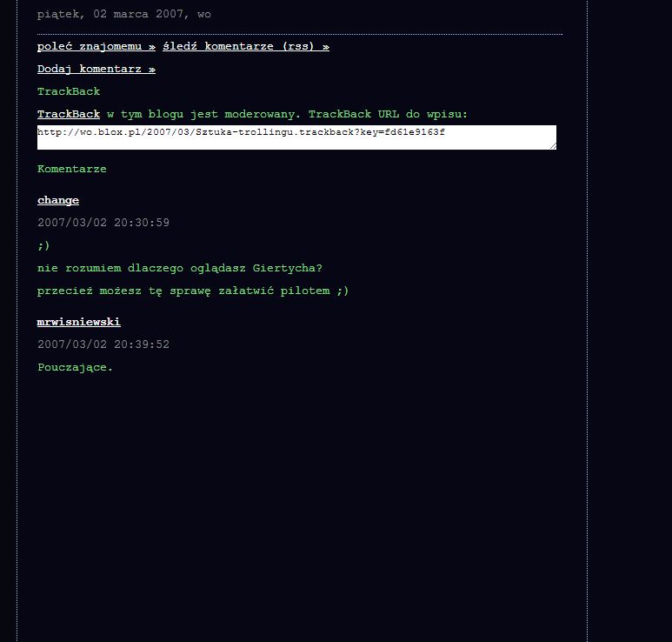Screen dimensions: 672x642
Task: Click the 'Komentarze' section heading
Action: point(71,169)
